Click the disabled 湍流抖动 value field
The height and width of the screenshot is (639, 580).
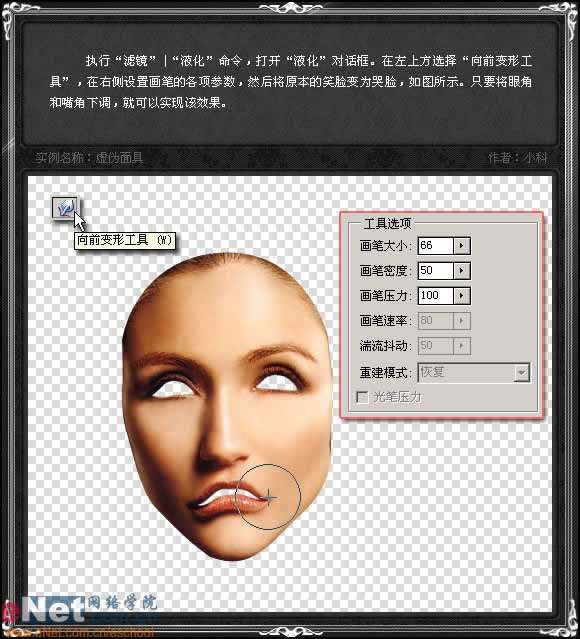pos(436,346)
